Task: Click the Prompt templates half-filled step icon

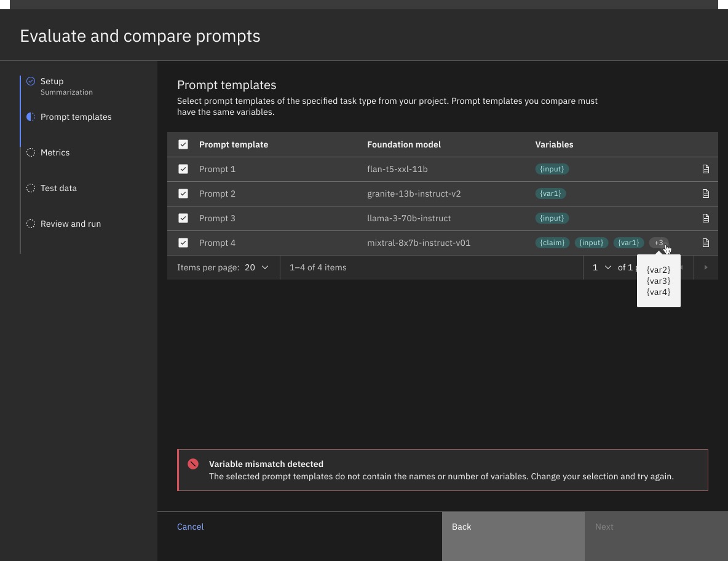Action: (31, 117)
